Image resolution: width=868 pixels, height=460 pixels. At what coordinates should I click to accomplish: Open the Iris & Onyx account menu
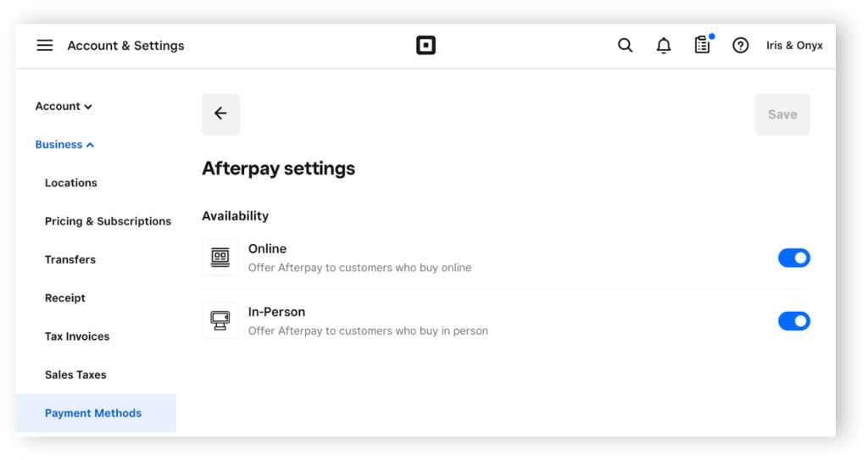tap(794, 46)
